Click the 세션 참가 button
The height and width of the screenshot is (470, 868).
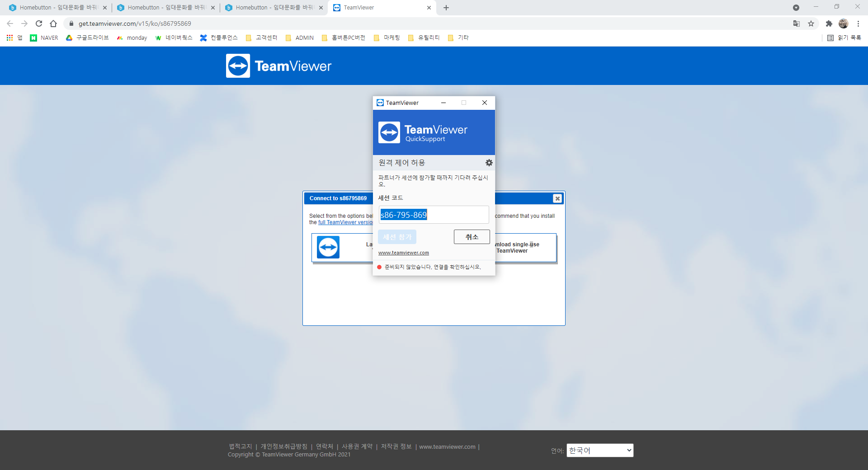(x=397, y=237)
